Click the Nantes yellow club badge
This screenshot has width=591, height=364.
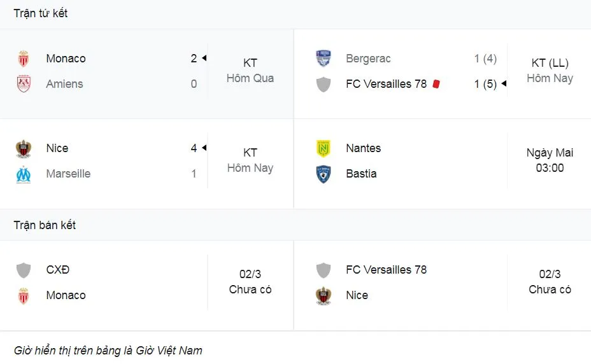(324, 148)
